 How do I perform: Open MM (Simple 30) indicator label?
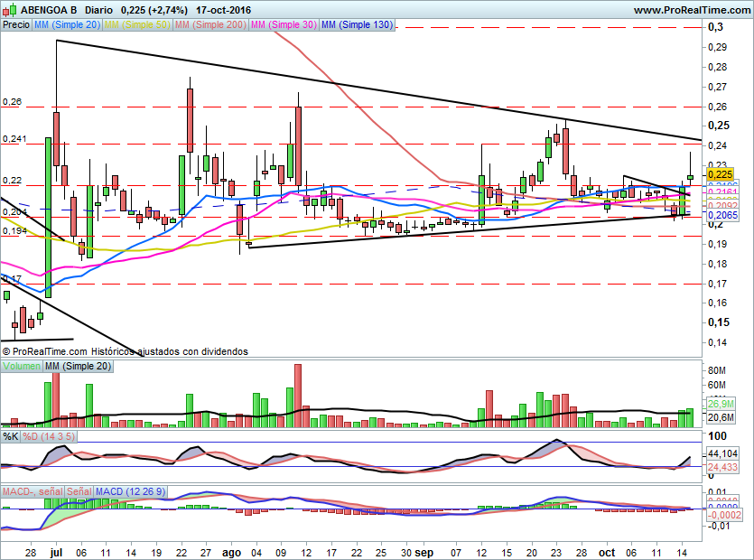[x=284, y=24]
